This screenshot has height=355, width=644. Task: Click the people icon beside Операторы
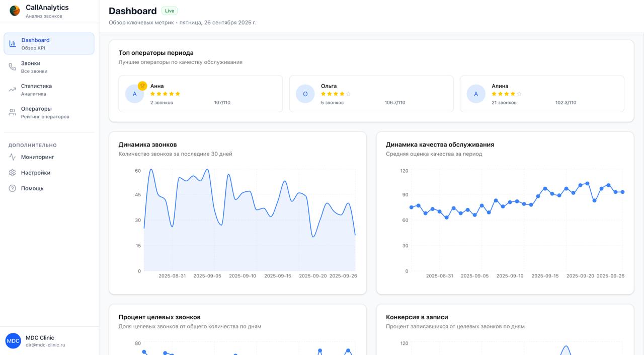pos(13,112)
